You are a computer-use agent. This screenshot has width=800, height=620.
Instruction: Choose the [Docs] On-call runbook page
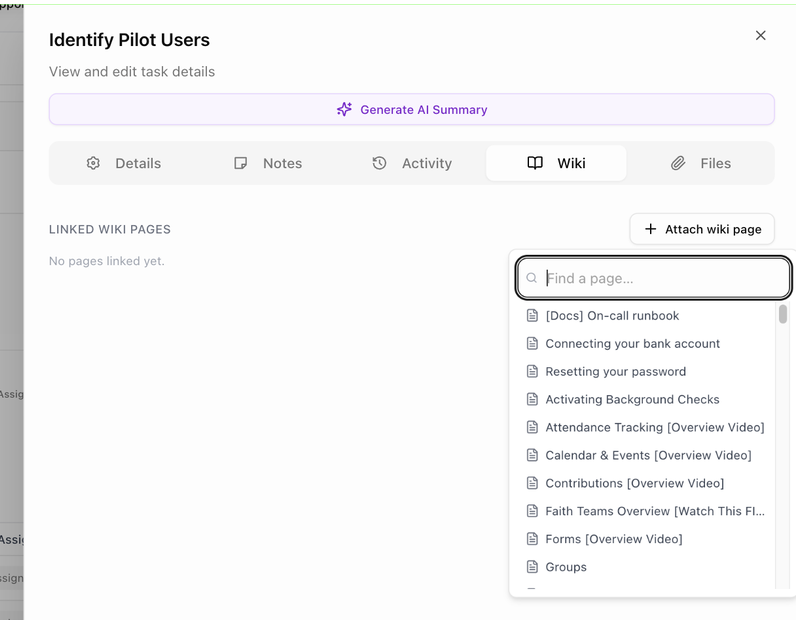tap(646, 315)
